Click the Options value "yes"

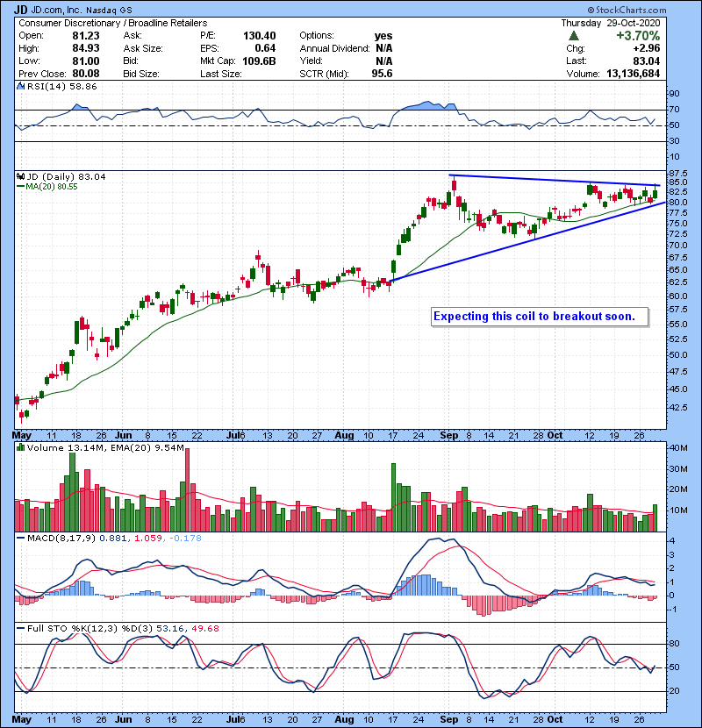pyautogui.click(x=383, y=36)
